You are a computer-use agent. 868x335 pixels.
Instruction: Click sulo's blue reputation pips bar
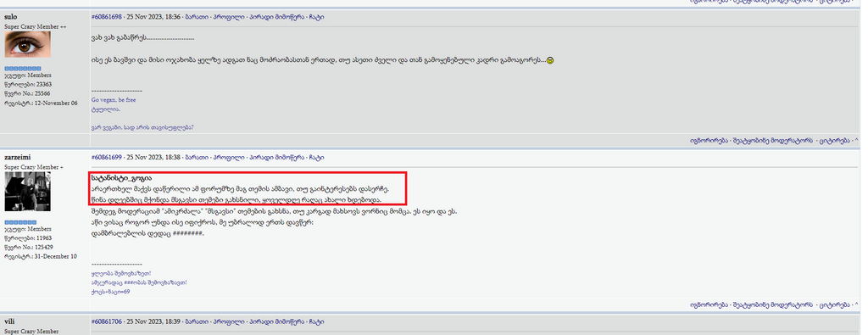23,69
